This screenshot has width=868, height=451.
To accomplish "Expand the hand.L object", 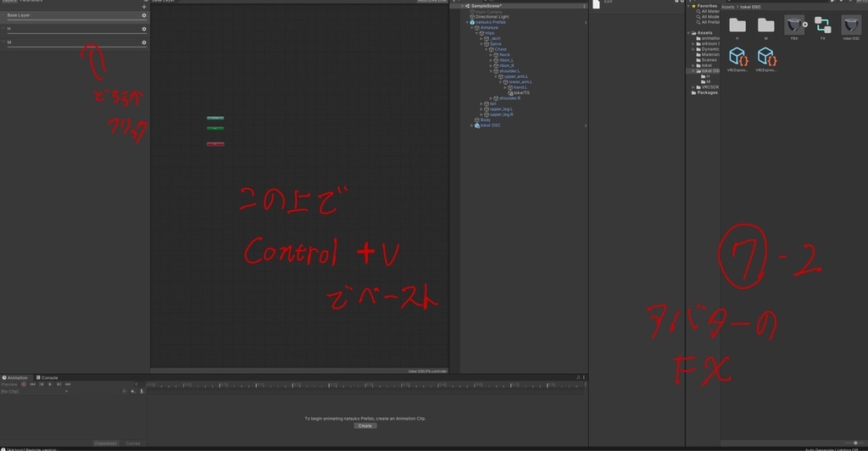I will point(505,87).
